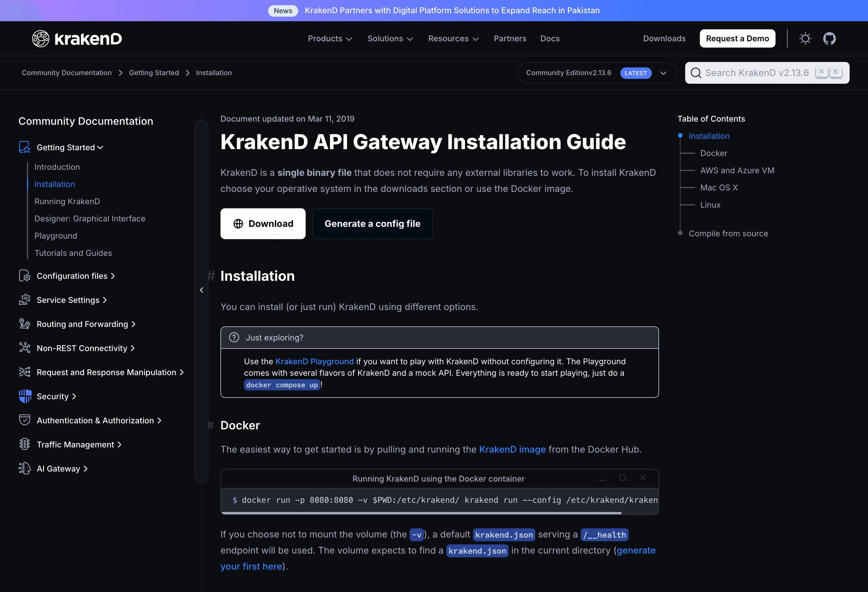Screen dimensions: 868x592
Task: Open Running KrakenD in the sidebar
Action: pos(67,201)
